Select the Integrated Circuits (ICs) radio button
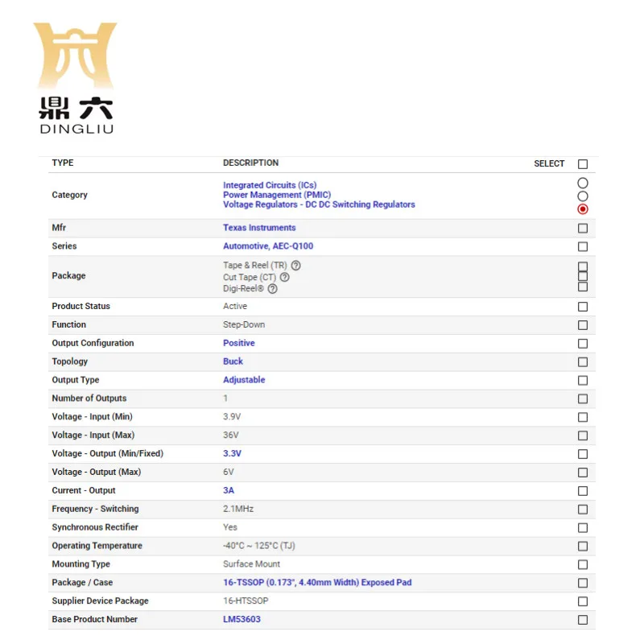 point(582,183)
